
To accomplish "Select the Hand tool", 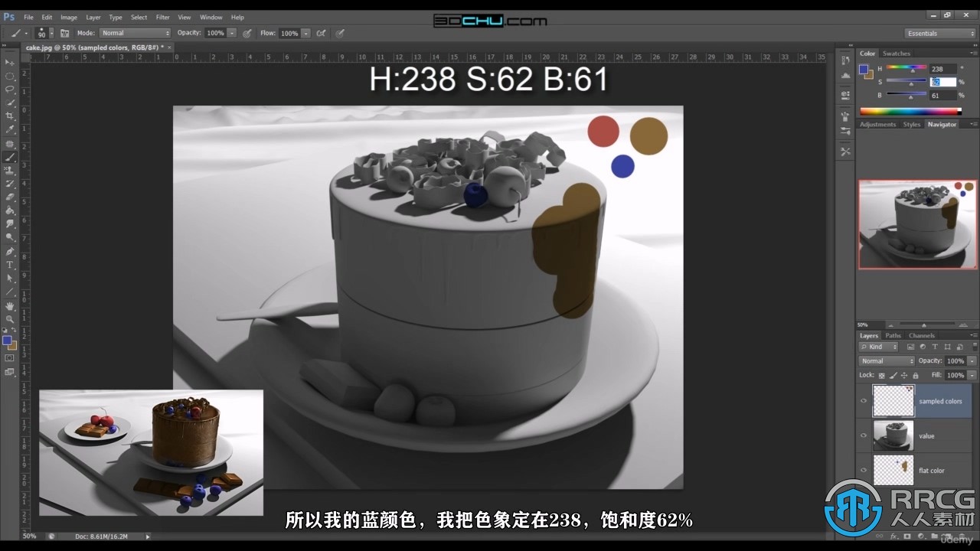I will (10, 305).
